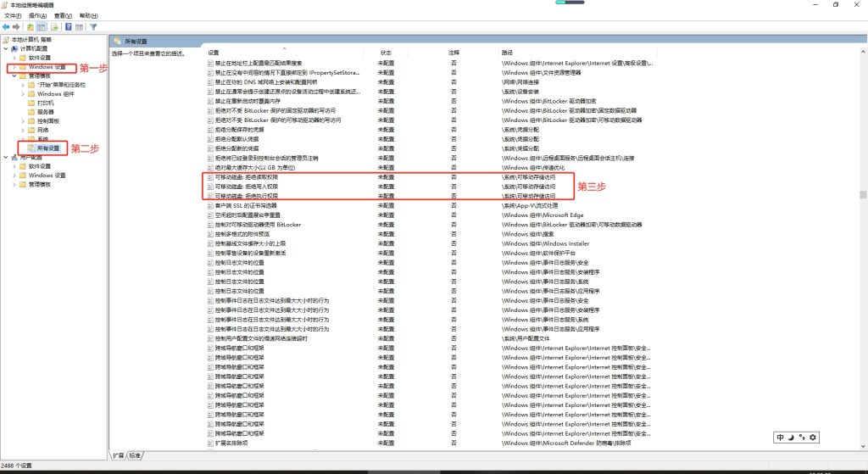The width and height of the screenshot is (868, 474).
Task: Select the 所有设置 tree item
Action: click(x=48, y=148)
